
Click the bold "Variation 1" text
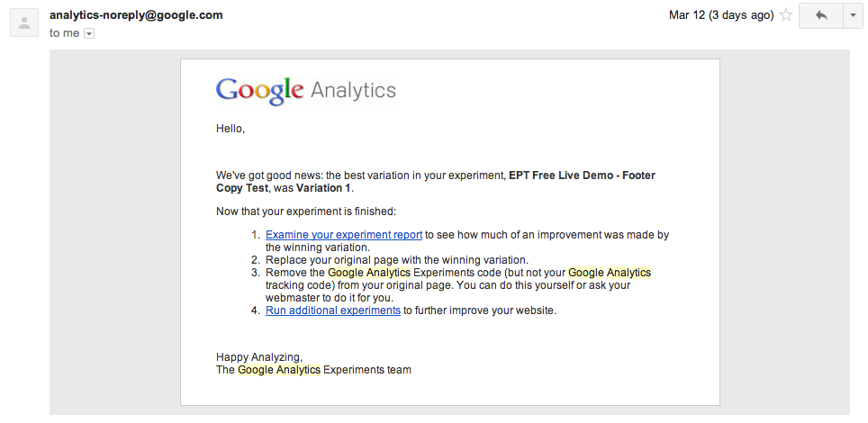click(x=325, y=188)
